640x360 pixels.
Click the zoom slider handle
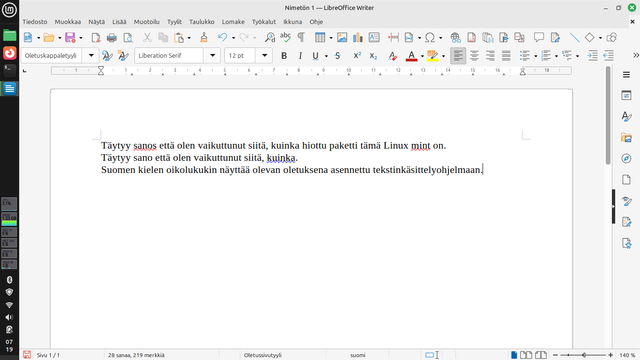[584, 355]
